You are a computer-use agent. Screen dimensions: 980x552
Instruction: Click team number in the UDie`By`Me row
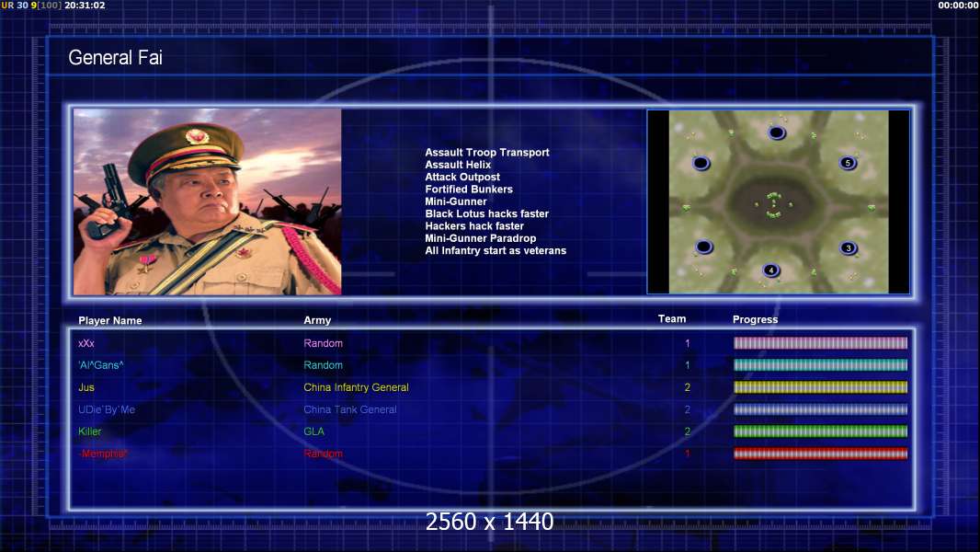688,409
